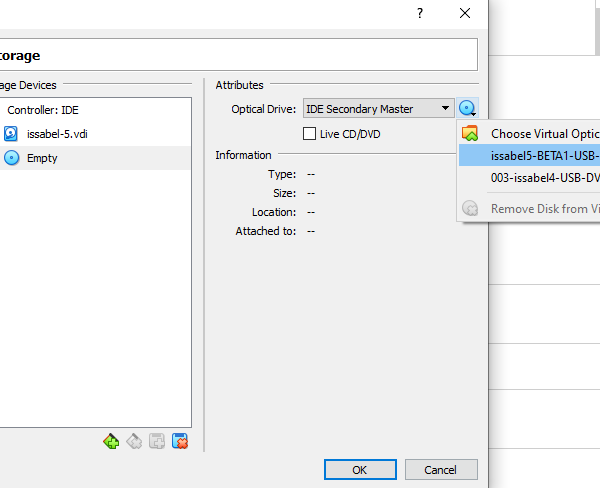Click the greyed-out remove controller icon
600x488 pixels.
[x=134, y=441]
